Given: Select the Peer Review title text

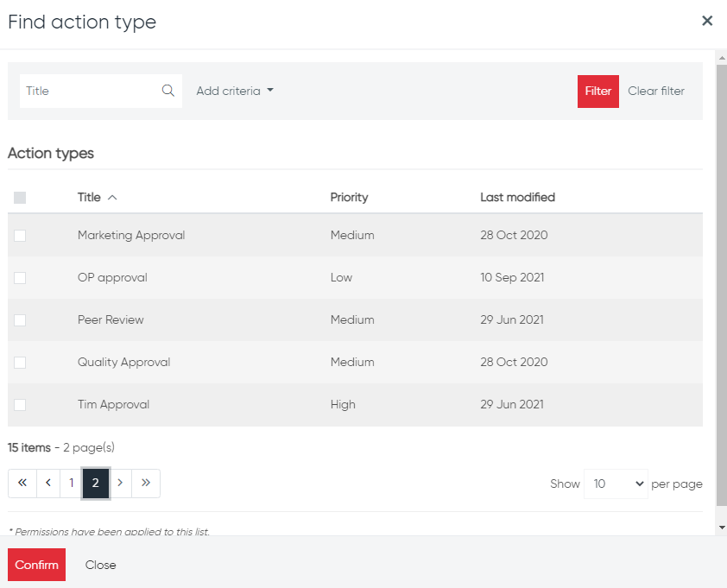Looking at the screenshot, I should pyautogui.click(x=111, y=320).
